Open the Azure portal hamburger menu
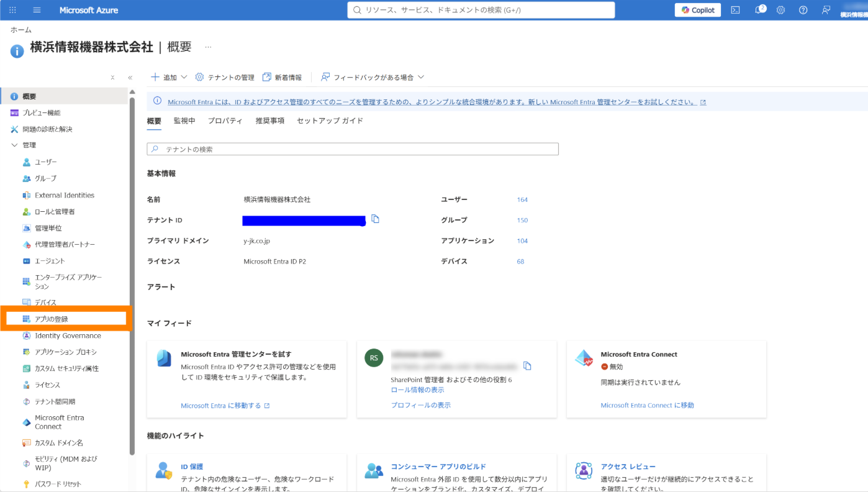Image resolution: width=868 pixels, height=492 pixels. pyautogui.click(x=37, y=10)
